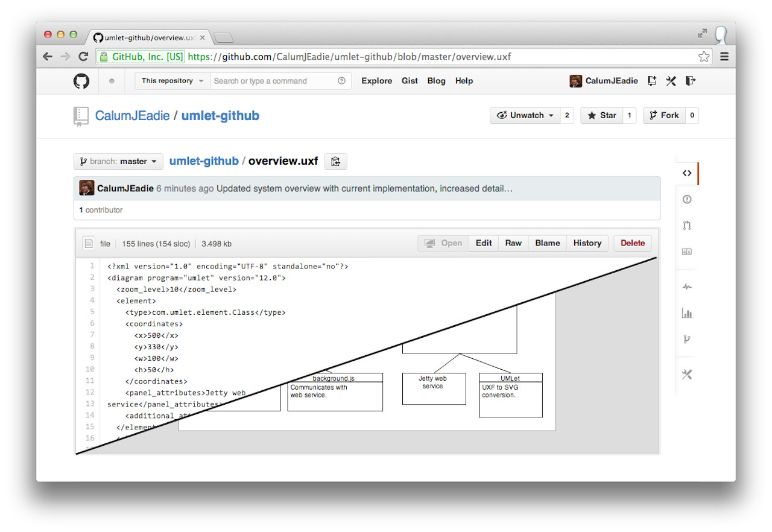Click the address bar URL
This screenshot has height=532, width=772.
pos(350,57)
